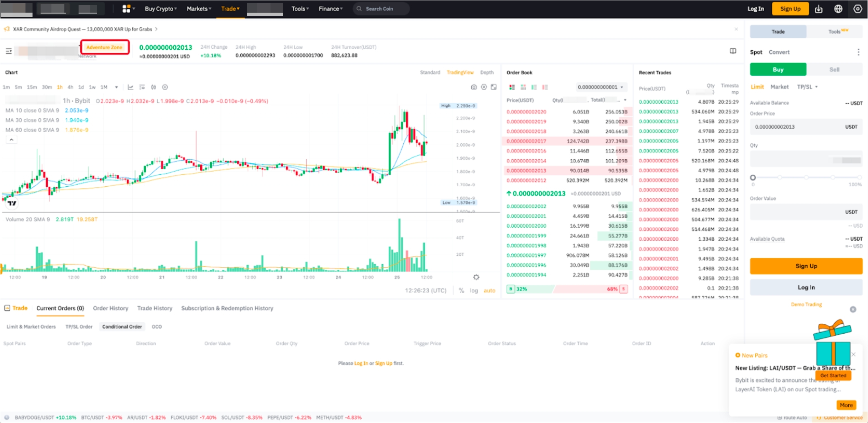The height and width of the screenshot is (423, 868).
Task: Open order book price precision dropdown
Action: tap(601, 87)
